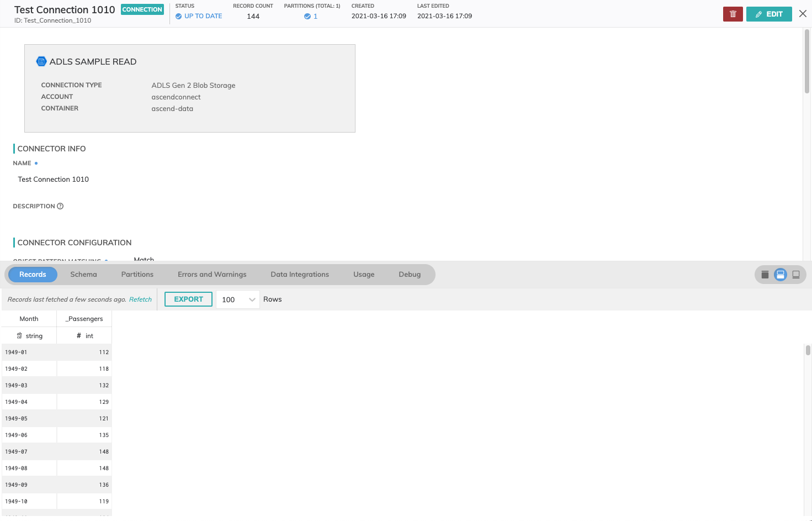Click the ID Test_Connection_1010 text
This screenshot has height=521, width=812.
pos(52,20)
